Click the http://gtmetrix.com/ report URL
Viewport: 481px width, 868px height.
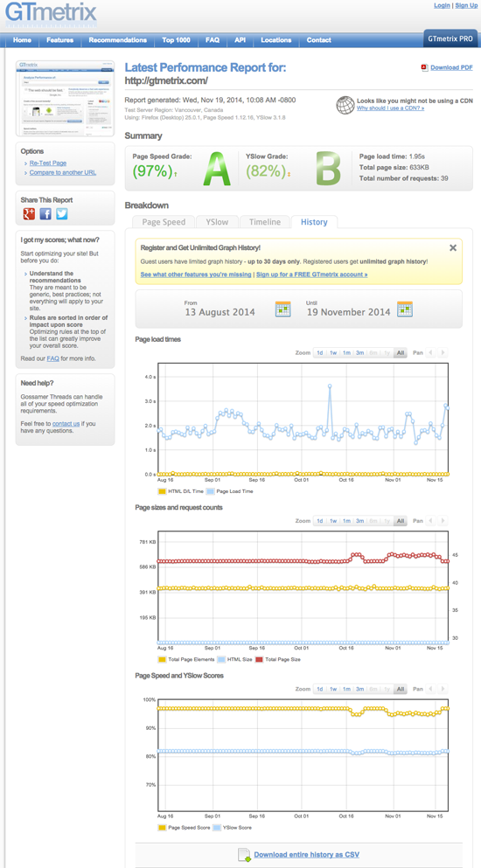[x=166, y=80]
